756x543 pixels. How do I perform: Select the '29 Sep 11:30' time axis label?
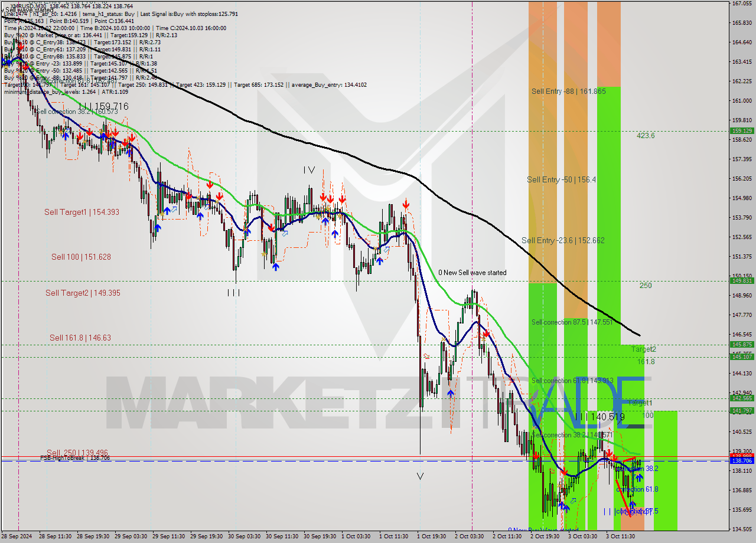coord(168,537)
